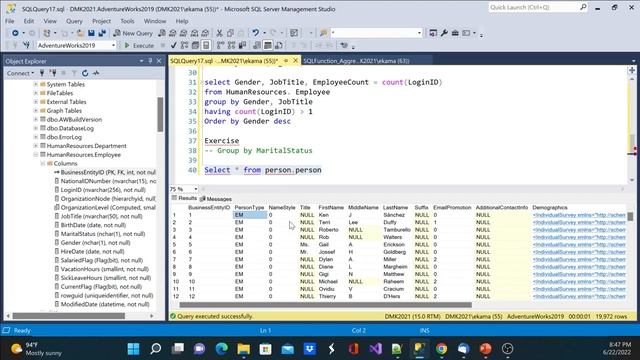
Task: Expand the HumanResources.Department node
Action: [36, 146]
